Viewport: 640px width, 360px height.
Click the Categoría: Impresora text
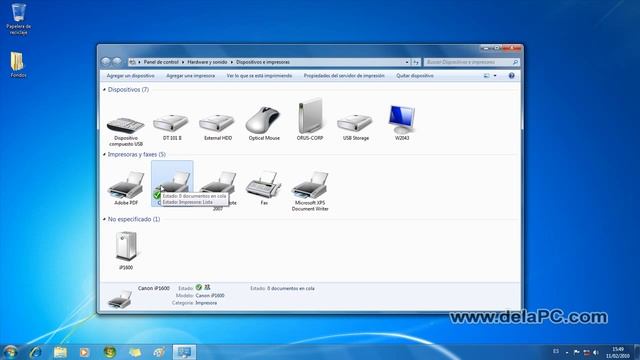click(194, 303)
